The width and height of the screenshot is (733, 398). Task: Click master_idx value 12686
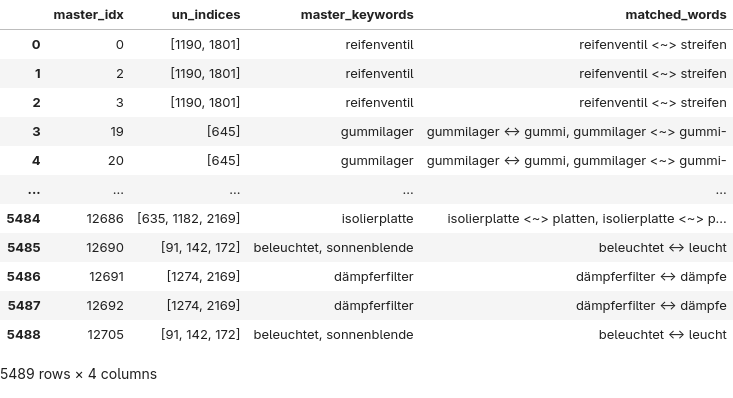(105, 219)
